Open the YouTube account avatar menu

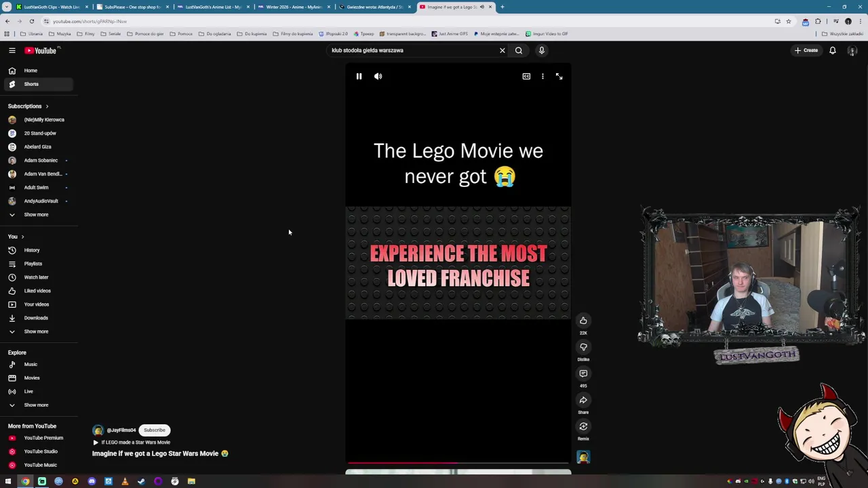click(852, 50)
